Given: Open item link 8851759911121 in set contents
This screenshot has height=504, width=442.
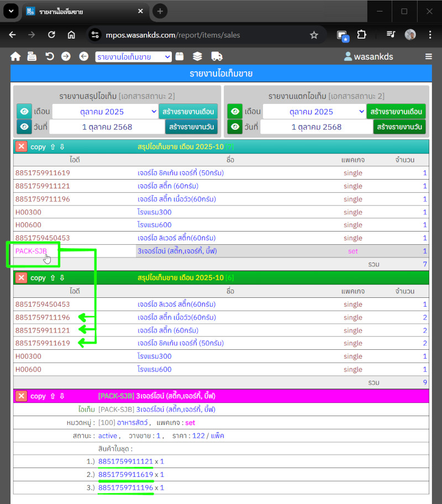Looking at the screenshot, I should pos(125,461).
